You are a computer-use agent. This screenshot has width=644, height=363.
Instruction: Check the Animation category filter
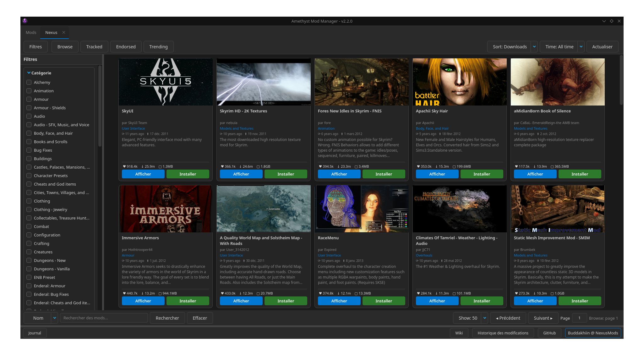tap(29, 91)
